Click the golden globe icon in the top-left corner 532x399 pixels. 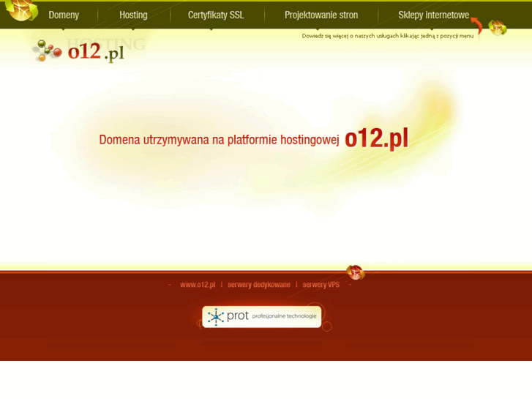22,10
